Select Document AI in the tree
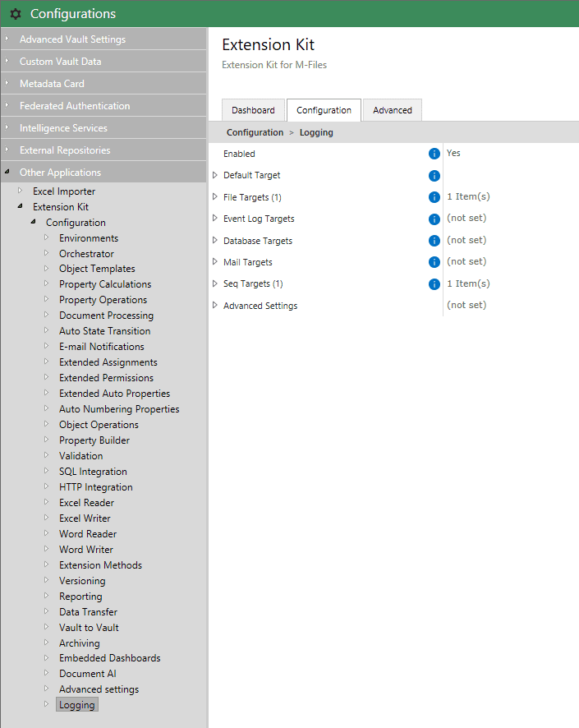Viewport: 579px width, 728px height. tap(87, 674)
